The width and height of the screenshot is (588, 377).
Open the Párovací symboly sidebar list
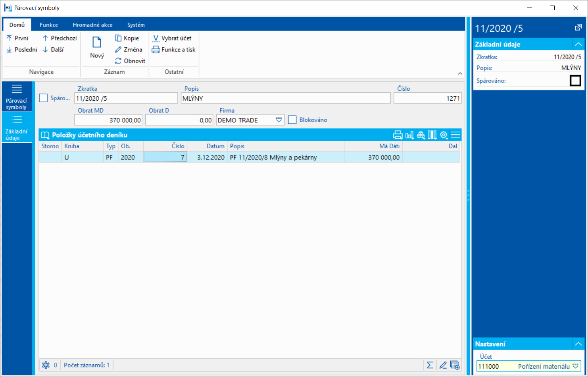click(x=17, y=97)
